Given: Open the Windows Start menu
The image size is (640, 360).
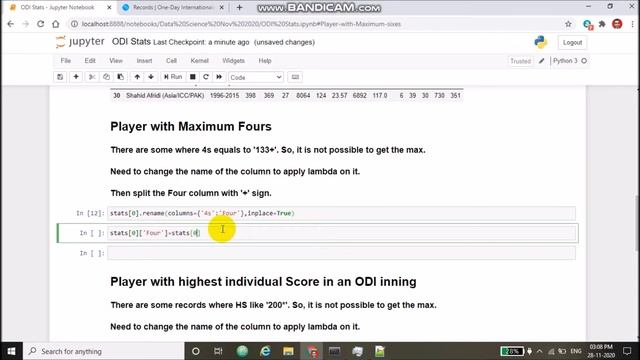Looking at the screenshot, I should [x=11, y=351].
